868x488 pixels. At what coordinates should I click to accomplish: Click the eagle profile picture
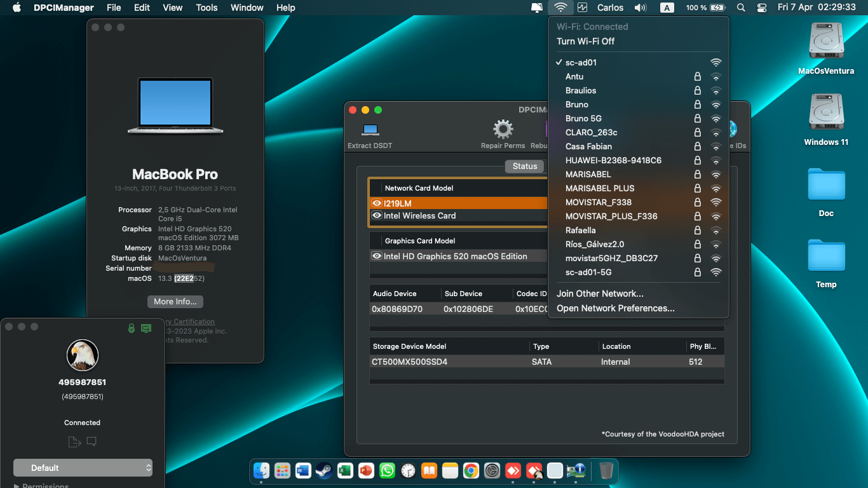pyautogui.click(x=83, y=355)
